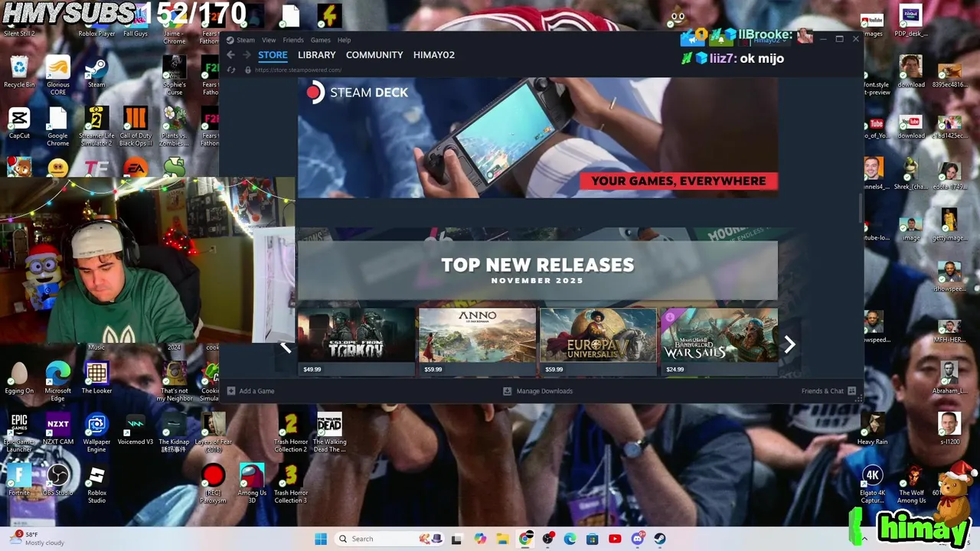Select the Egging On desktop icon
This screenshot has height=551, width=980.
click(x=19, y=378)
